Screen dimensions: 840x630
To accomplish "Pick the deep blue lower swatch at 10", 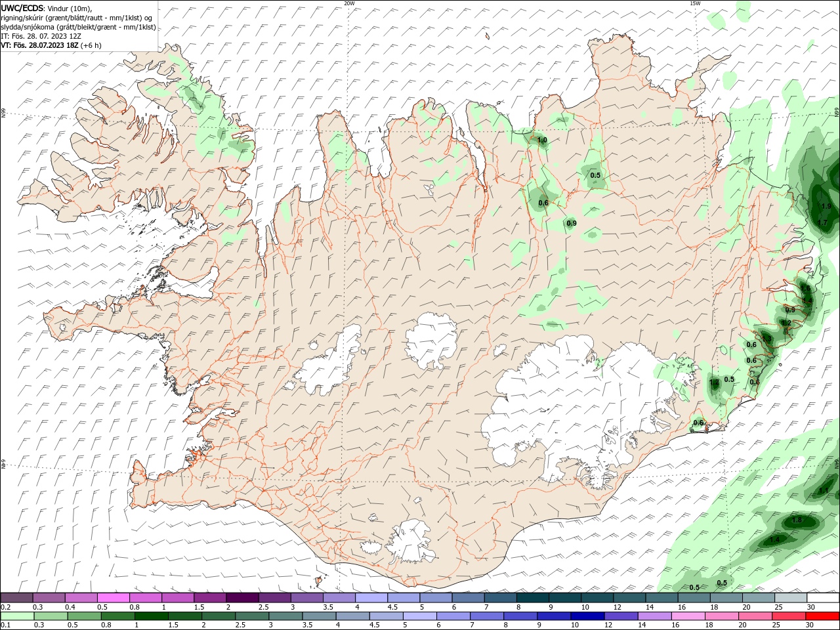I will coord(587,616).
